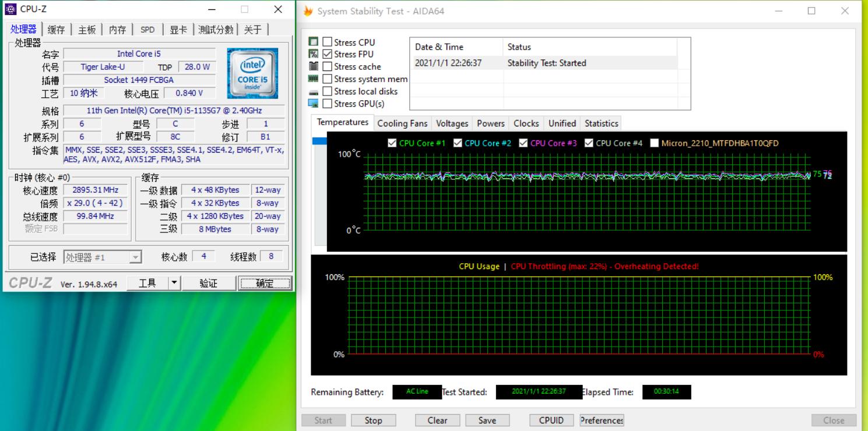This screenshot has width=868, height=431.
Task: Click the Stop button in AIDA64
Action: [x=373, y=421]
